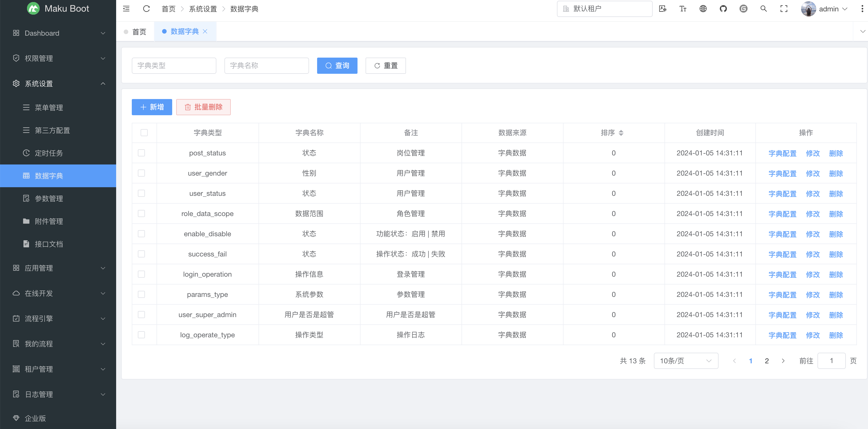The height and width of the screenshot is (429, 868).
Task: Open the Gitee repository icon
Action: 743,9
